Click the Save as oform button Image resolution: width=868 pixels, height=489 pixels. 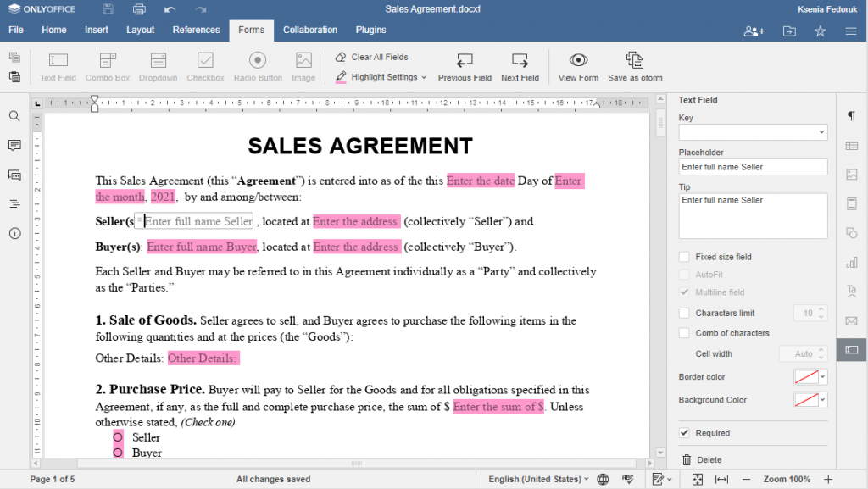(x=634, y=67)
